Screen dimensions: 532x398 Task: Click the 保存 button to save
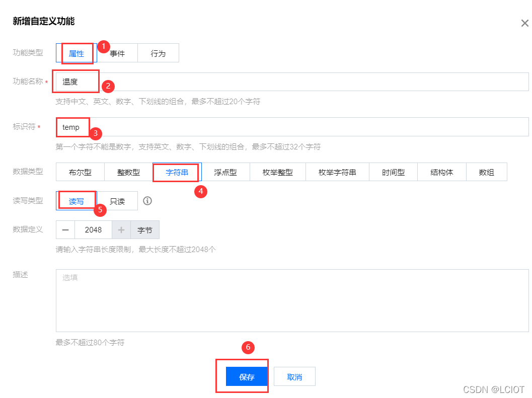(246, 376)
